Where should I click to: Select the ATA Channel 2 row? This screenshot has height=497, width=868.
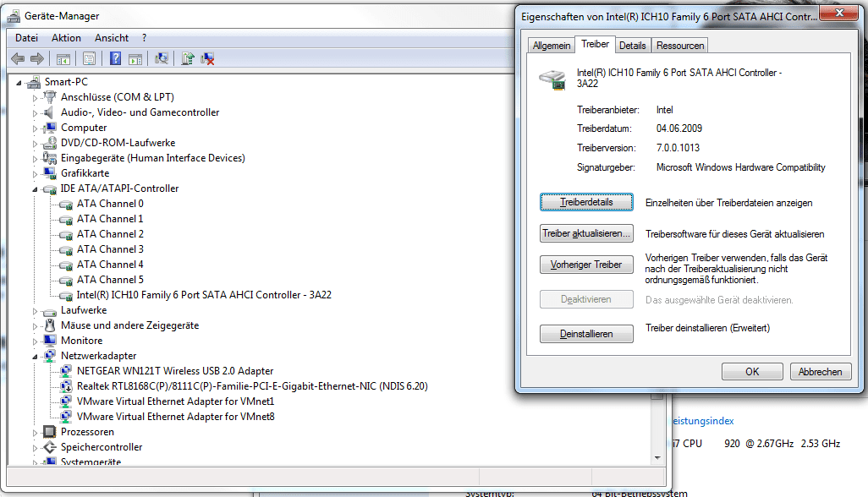point(110,234)
